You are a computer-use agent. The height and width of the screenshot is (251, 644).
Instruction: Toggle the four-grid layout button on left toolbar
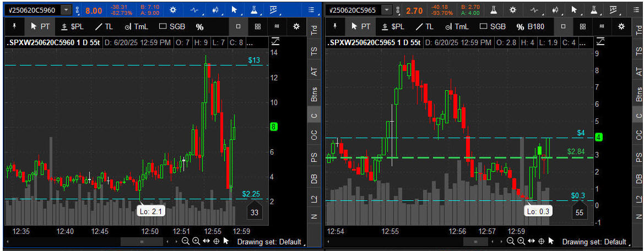pos(258,26)
